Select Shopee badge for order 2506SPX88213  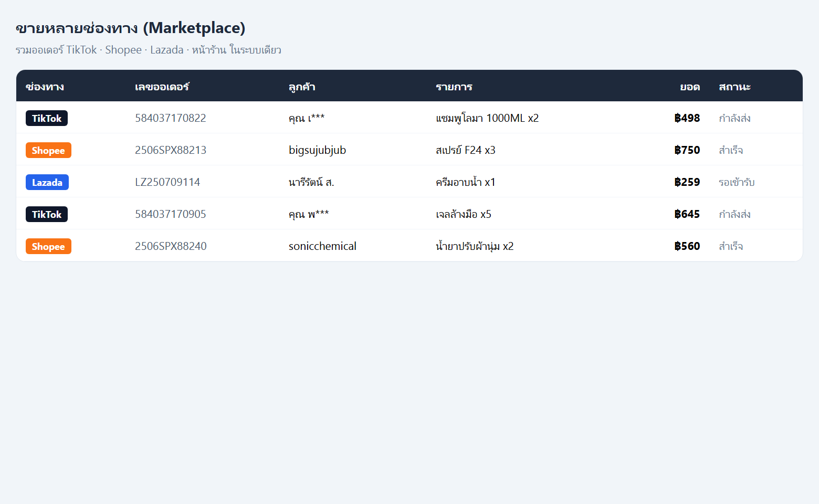tap(48, 150)
